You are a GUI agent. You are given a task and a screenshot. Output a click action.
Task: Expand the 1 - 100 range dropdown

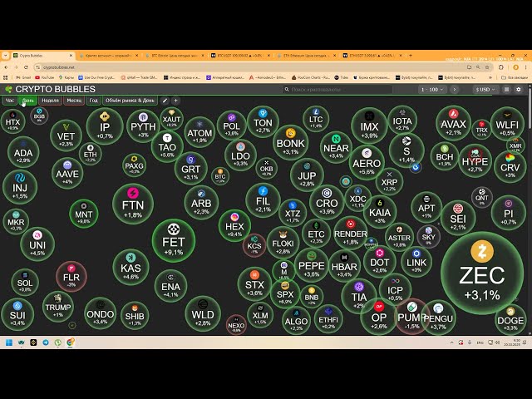coord(431,90)
